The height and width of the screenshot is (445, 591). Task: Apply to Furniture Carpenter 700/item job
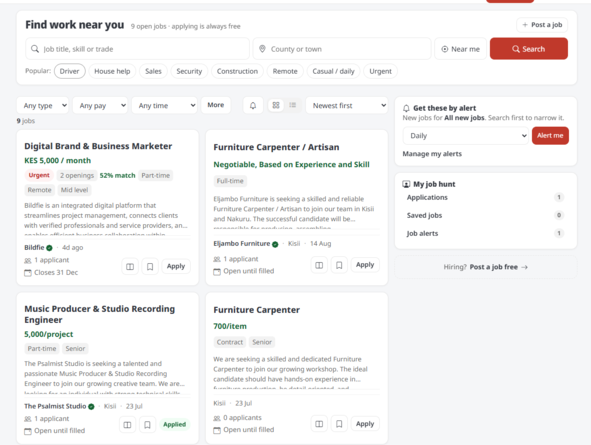pos(365,424)
